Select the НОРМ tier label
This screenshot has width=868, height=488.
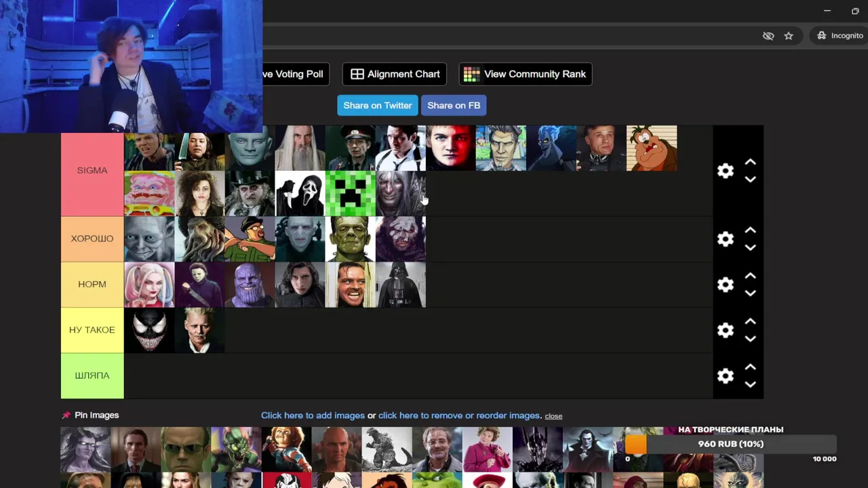(x=92, y=285)
